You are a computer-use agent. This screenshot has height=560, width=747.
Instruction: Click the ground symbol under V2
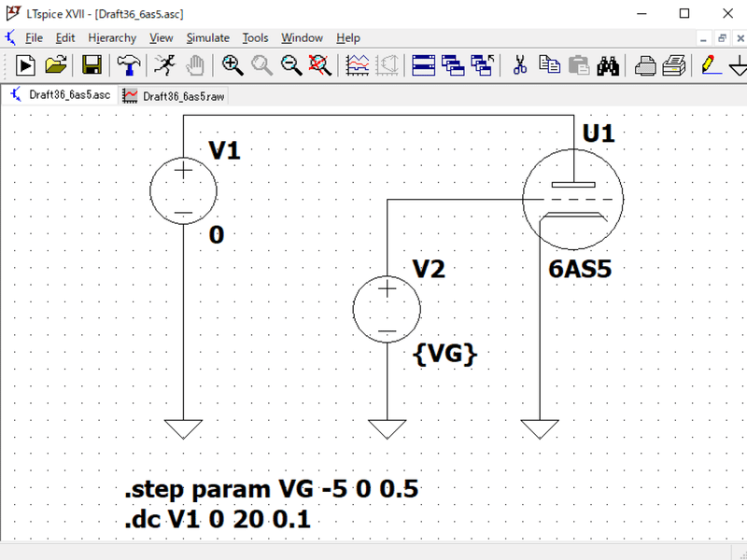[x=388, y=429]
